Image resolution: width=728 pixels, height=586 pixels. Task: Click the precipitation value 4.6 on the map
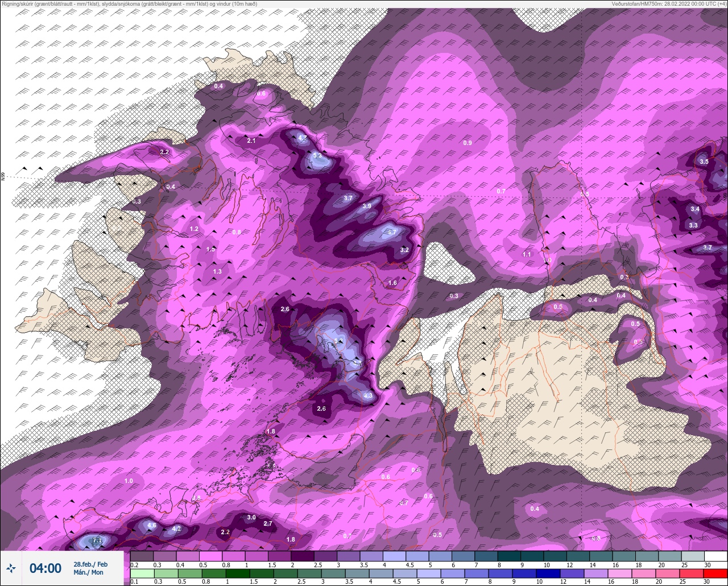(151, 525)
